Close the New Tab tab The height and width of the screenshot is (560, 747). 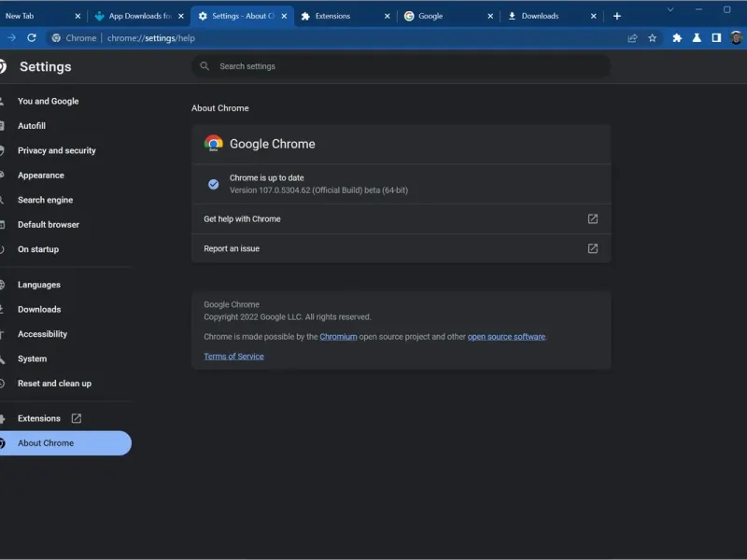(78, 16)
